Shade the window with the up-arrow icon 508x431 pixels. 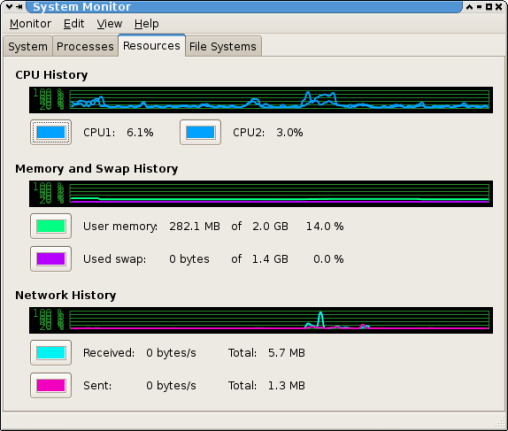(x=469, y=7)
